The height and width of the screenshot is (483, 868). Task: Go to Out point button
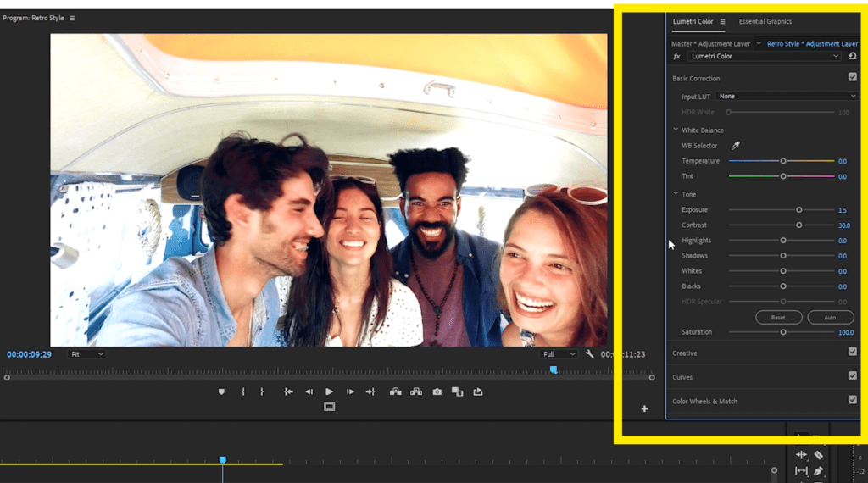[370, 391]
